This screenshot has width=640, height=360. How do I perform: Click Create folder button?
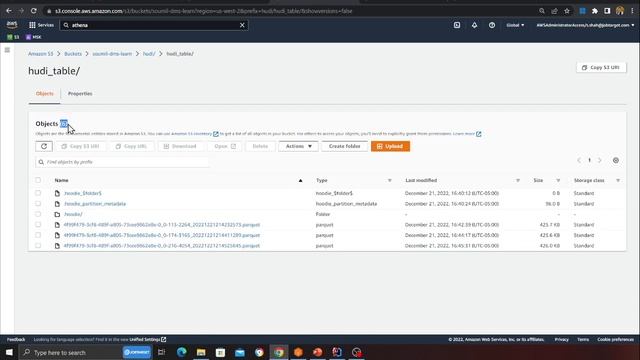[344, 146]
